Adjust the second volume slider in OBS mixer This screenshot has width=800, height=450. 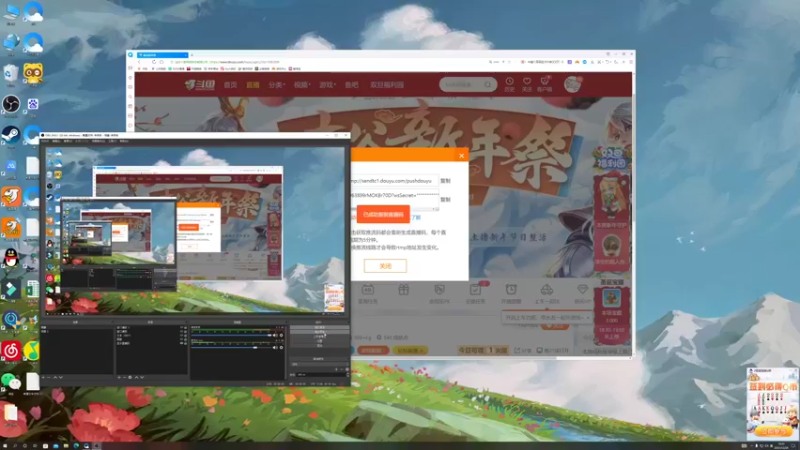tap(231, 347)
